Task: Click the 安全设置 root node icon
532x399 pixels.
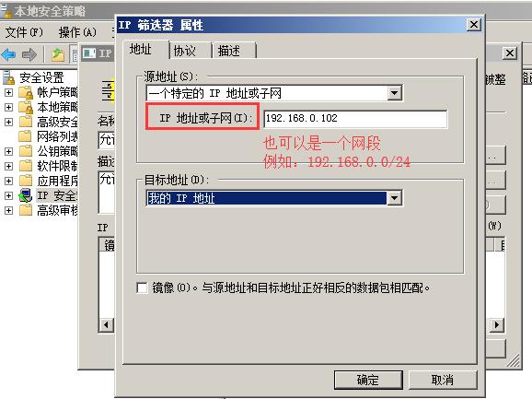Action: point(9,77)
